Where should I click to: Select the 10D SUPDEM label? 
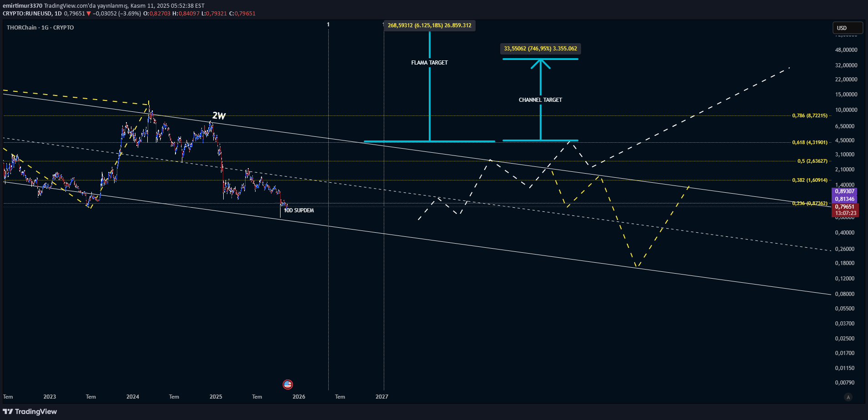tap(299, 210)
